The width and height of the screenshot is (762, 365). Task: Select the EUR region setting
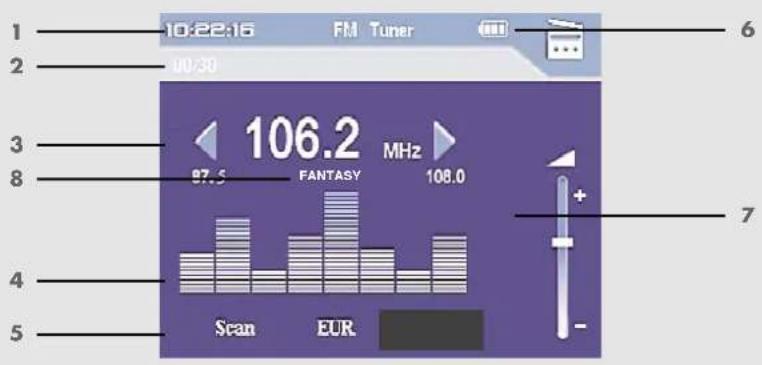coord(336,329)
